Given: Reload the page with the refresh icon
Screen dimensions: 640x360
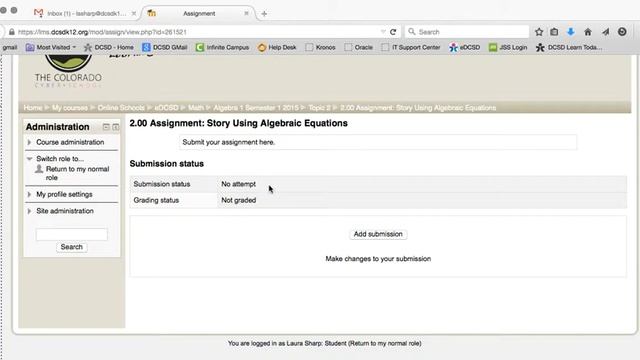Looking at the screenshot, I should [x=393, y=32].
